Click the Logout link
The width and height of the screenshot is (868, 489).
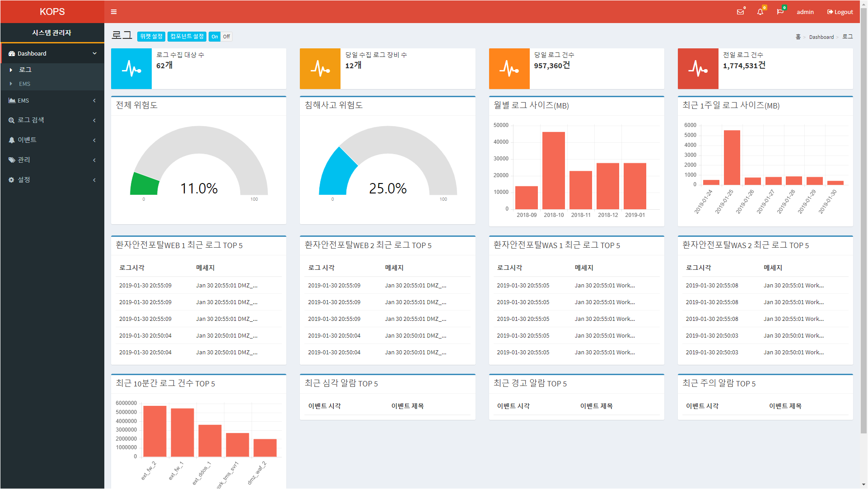[840, 12]
